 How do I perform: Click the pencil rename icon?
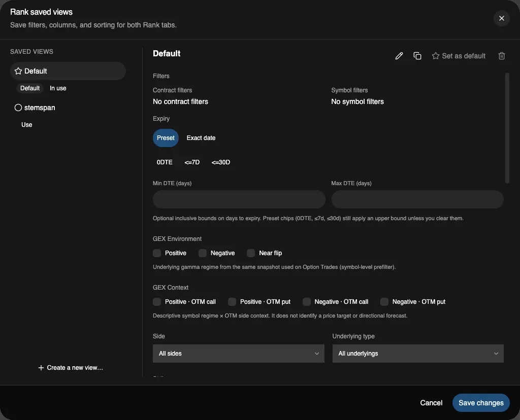tap(399, 56)
